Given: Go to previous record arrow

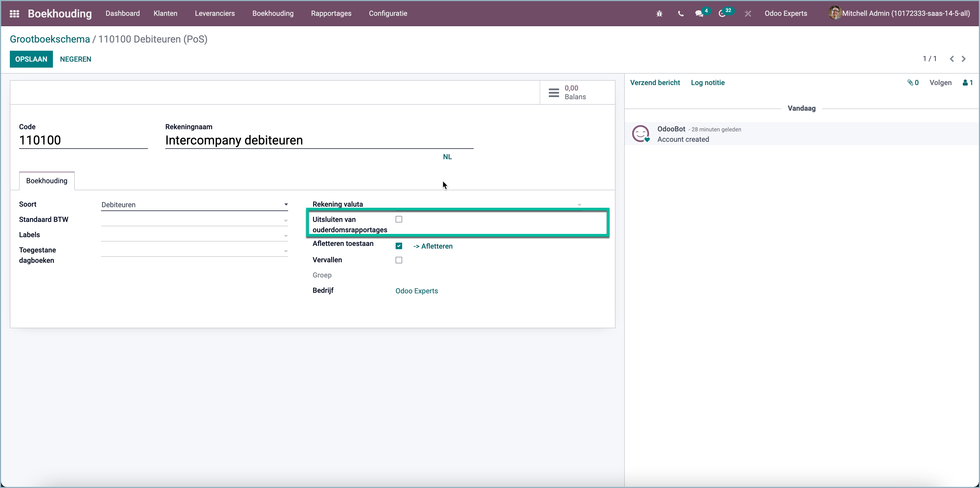Looking at the screenshot, I should click(951, 59).
